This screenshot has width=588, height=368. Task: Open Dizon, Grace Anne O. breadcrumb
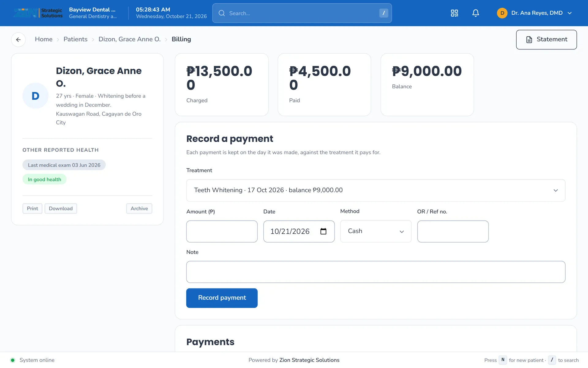tap(129, 39)
